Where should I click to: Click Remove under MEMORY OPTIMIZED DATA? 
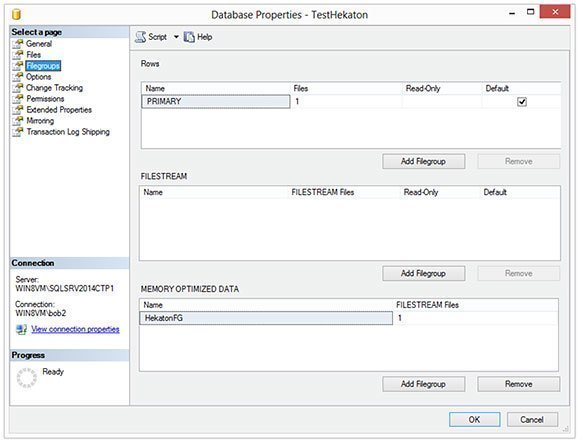tap(519, 384)
